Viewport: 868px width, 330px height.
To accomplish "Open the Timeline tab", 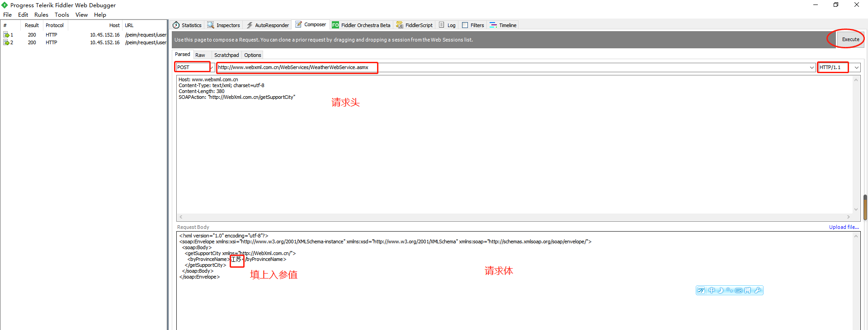I will click(x=503, y=25).
